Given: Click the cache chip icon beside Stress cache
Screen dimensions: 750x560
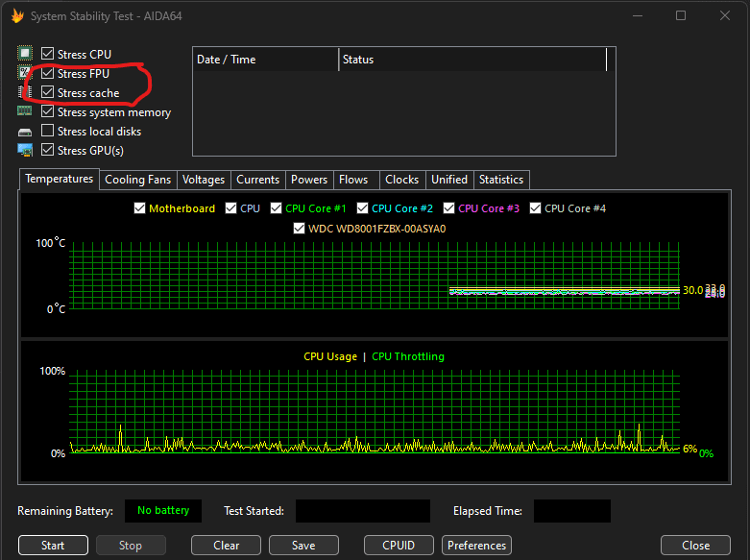Looking at the screenshot, I should (x=25, y=92).
